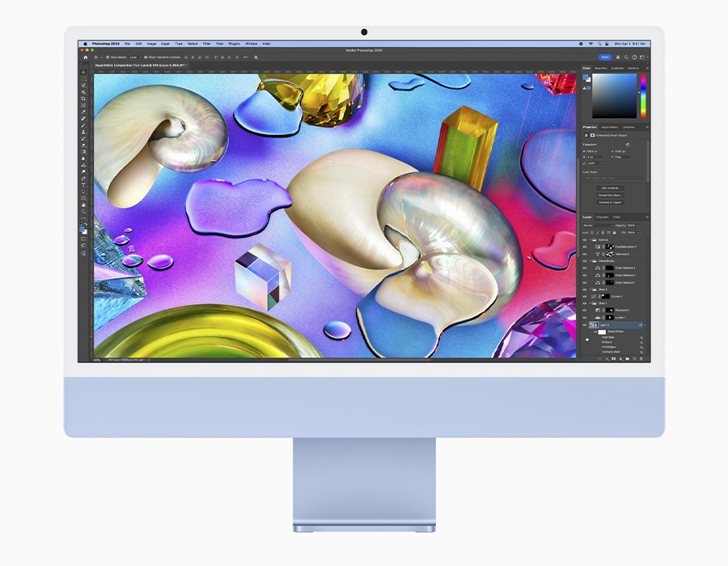
Task: Hide the Levels 1 layer
Action: pos(585,317)
